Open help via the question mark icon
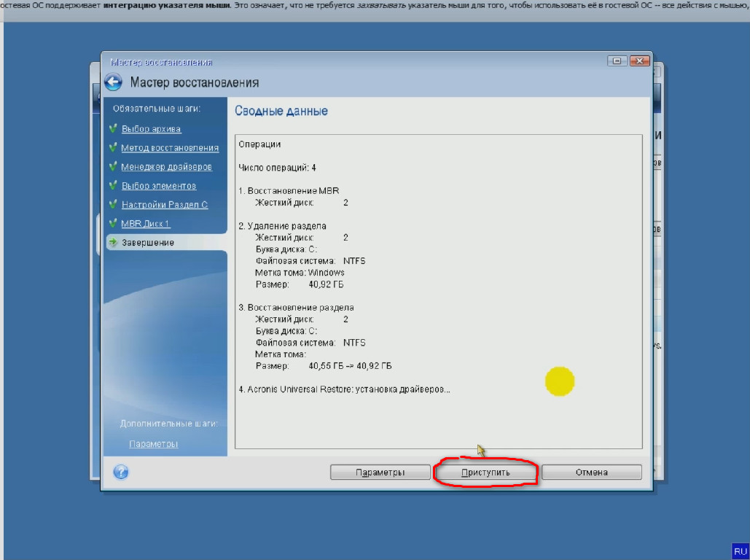This screenshot has height=560, width=750. [x=121, y=472]
